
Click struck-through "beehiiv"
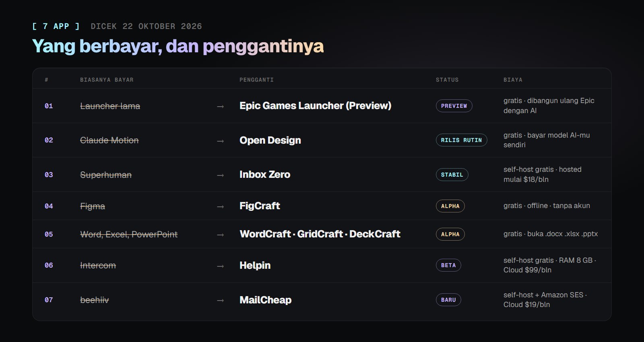click(94, 300)
